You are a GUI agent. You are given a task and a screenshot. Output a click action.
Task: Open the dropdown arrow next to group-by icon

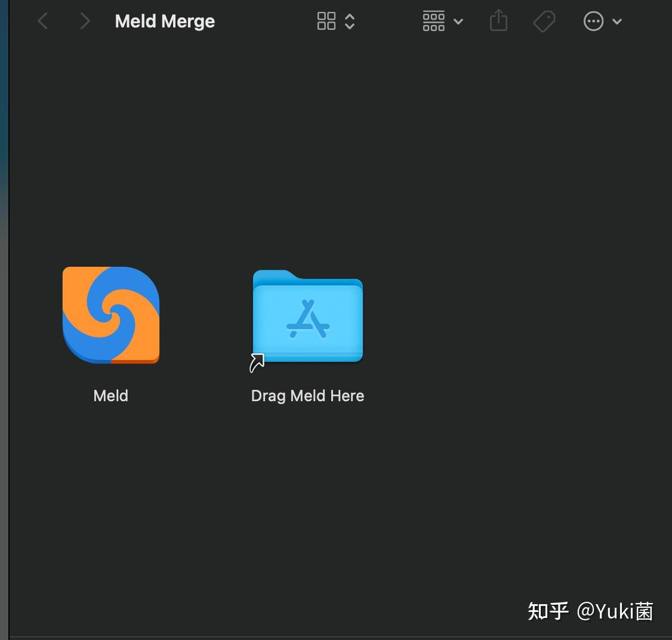click(458, 21)
